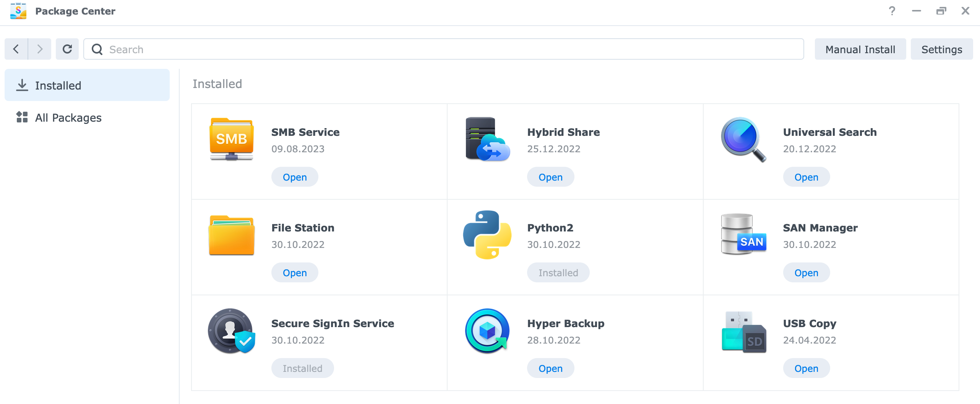
Task: Restore down the Package Center window
Action: (941, 11)
